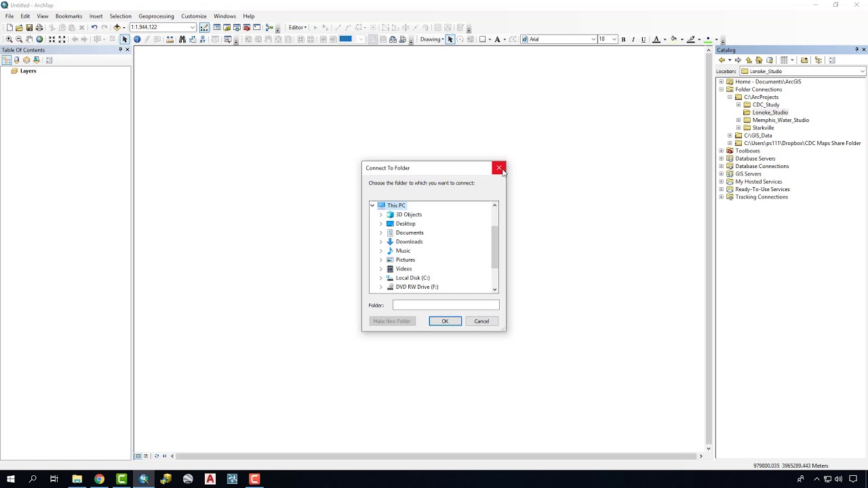Expand Toolboxes node in Catalog
868x488 pixels.
pos(722,150)
